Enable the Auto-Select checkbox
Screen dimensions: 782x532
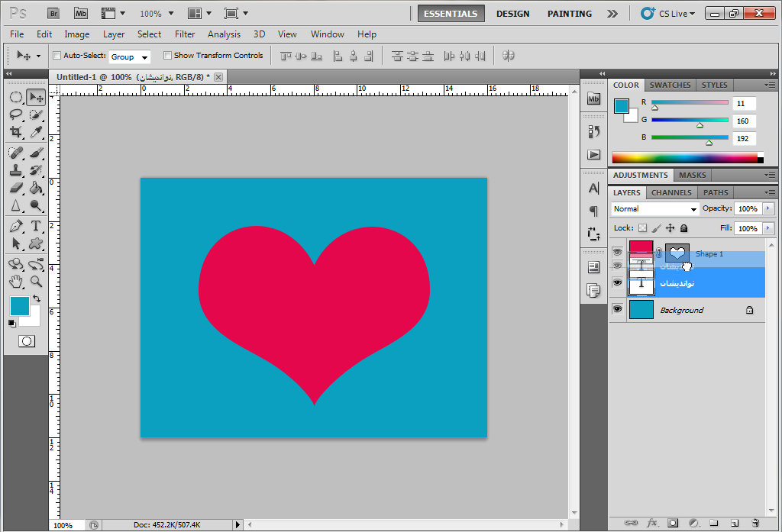(x=57, y=56)
